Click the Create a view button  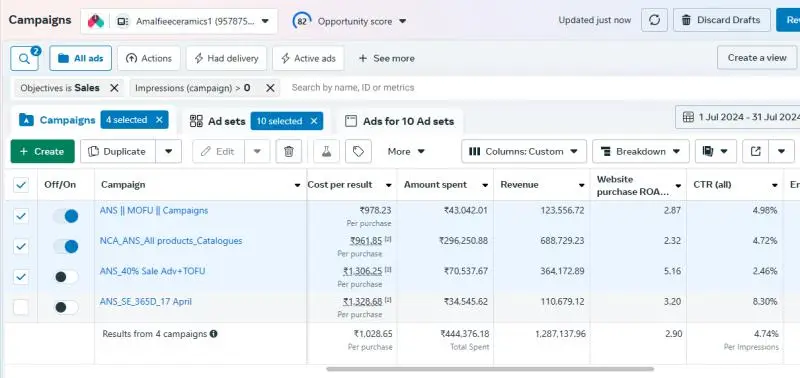pyautogui.click(x=757, y=58)
